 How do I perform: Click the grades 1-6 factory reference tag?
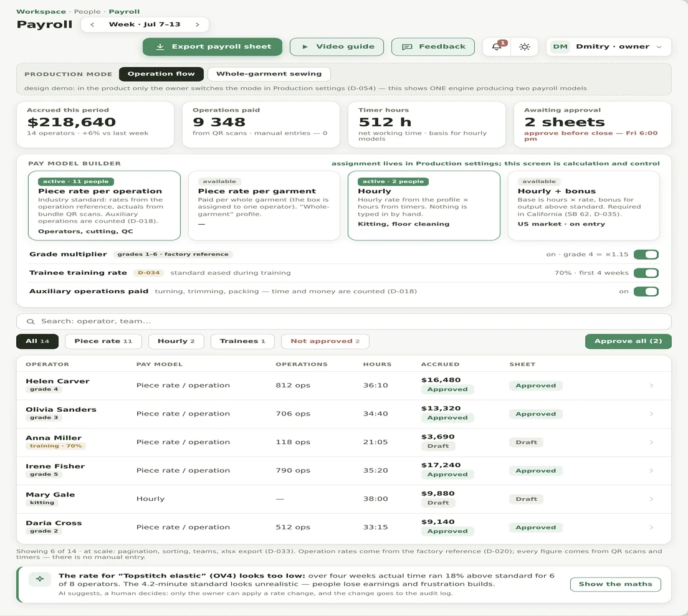coord(173,254)
